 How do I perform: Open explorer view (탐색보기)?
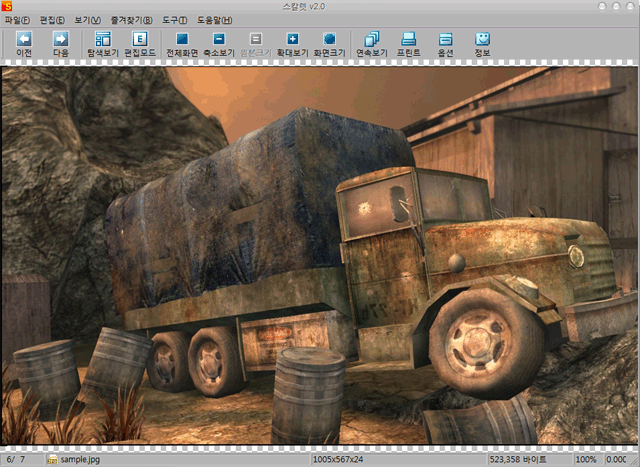(x=103, y=44)
